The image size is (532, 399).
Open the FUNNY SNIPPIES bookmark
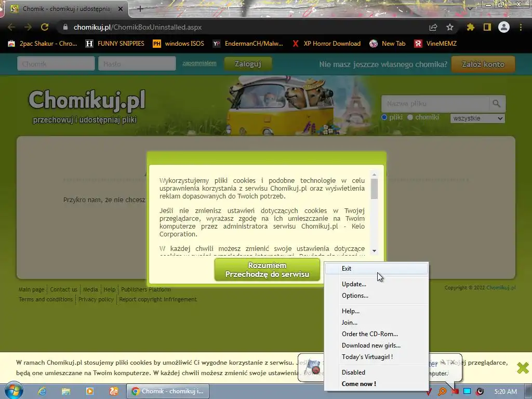coord(115,44)
